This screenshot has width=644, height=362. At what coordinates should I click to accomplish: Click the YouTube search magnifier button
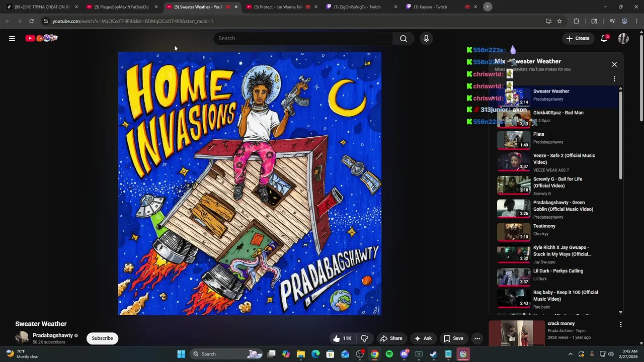click(x=404, y=38)
